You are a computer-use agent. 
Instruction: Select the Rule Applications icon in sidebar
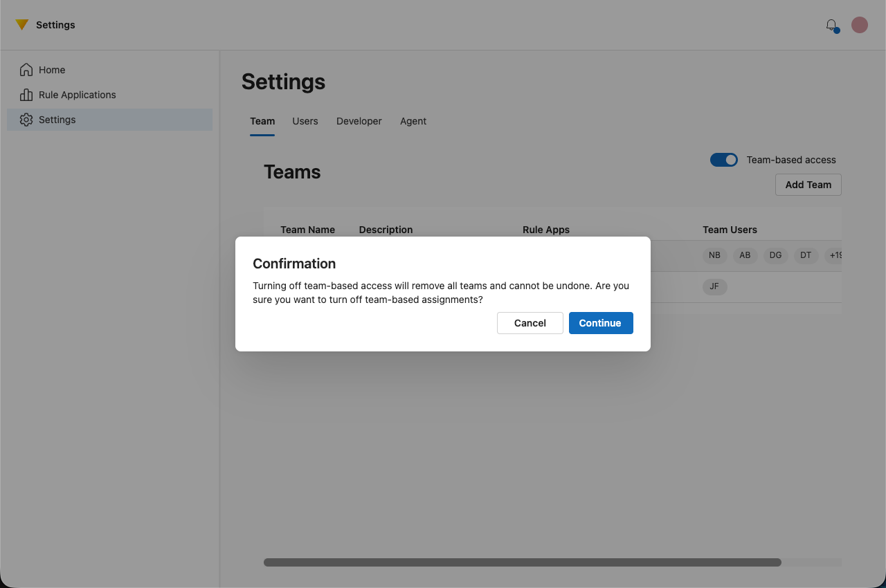tap(26, 95)
